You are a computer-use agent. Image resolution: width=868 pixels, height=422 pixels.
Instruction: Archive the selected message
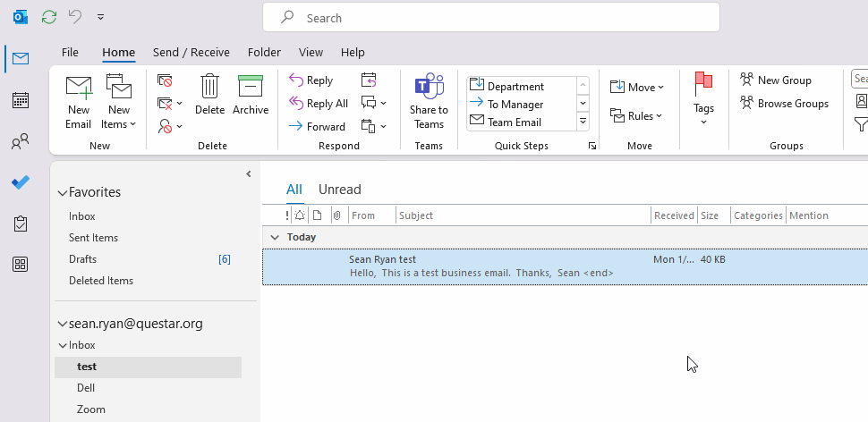[x=251, y=95]
